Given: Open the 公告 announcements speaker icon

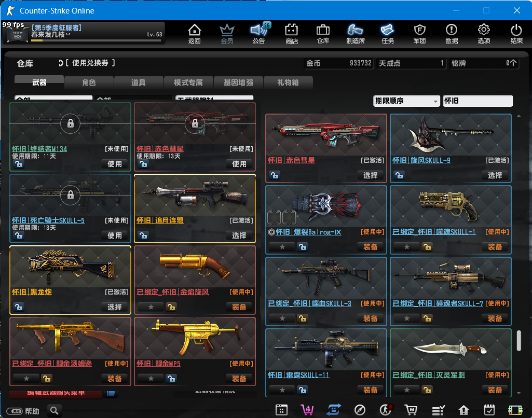Looking at the screenshot, I should (x=258, y=34).
